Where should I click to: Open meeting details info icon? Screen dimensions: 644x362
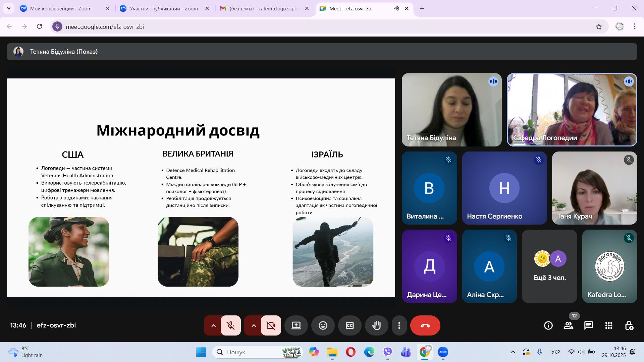pos(548,325)
